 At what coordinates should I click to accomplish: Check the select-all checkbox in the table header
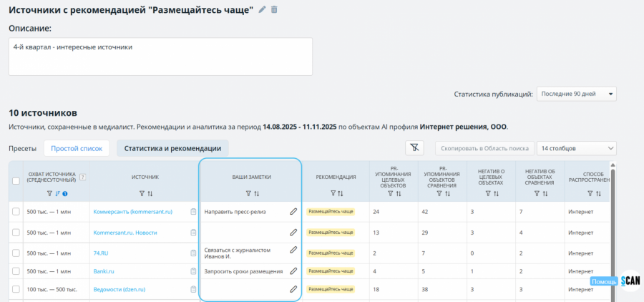coord(16,181)
